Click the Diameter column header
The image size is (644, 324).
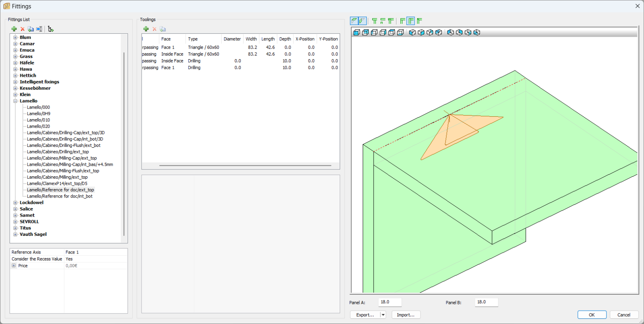232,39
